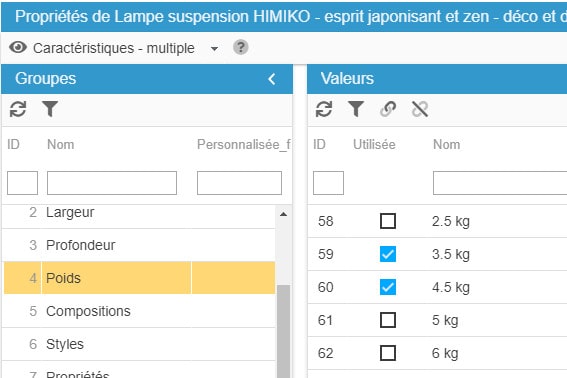Click the link icon in Valeurs toolbar
This screenshot has height=378, width=567.
pyautogui.click(x=388, y=109)
